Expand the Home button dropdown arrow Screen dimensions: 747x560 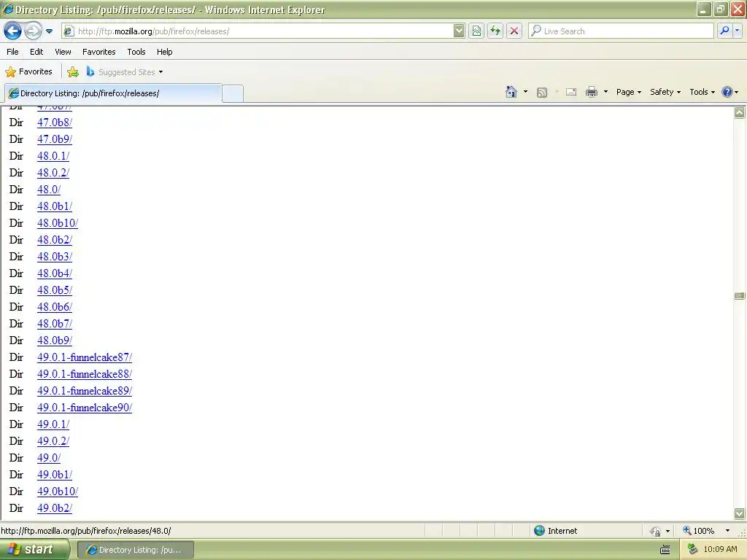[x=525, y=92]
